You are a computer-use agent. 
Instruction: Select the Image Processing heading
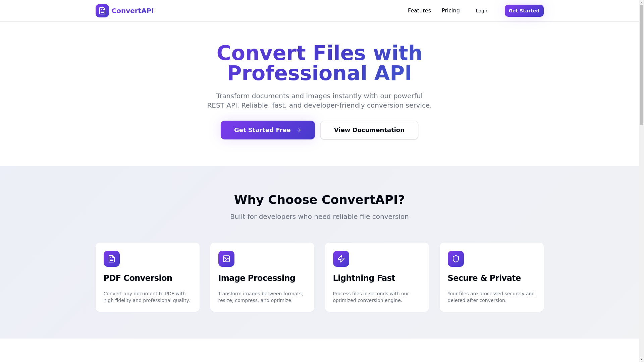point(257,278)
